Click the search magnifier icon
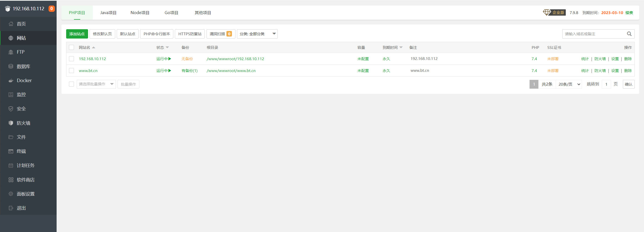The height and width of the screenshot is (232, 644). coord(629,34)
